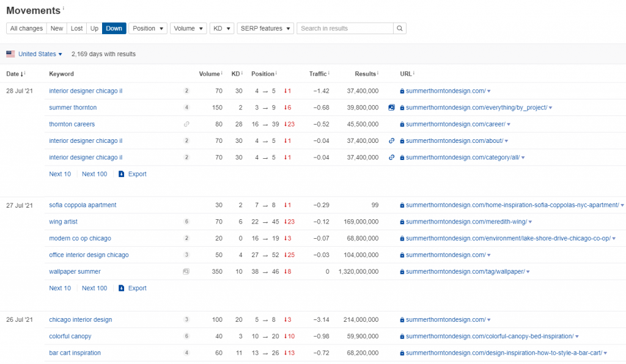Click info icon beside Results header

[378, 73]
